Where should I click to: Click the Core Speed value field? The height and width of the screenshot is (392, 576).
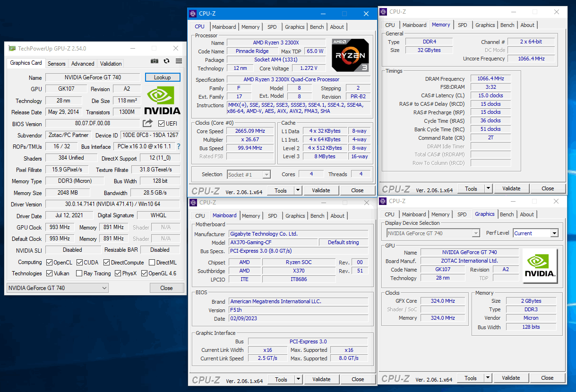(x=250, y=131)
